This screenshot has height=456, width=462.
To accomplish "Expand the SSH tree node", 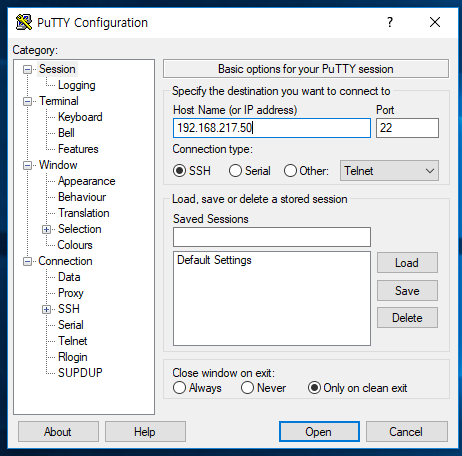I will (x=46, y=309).
